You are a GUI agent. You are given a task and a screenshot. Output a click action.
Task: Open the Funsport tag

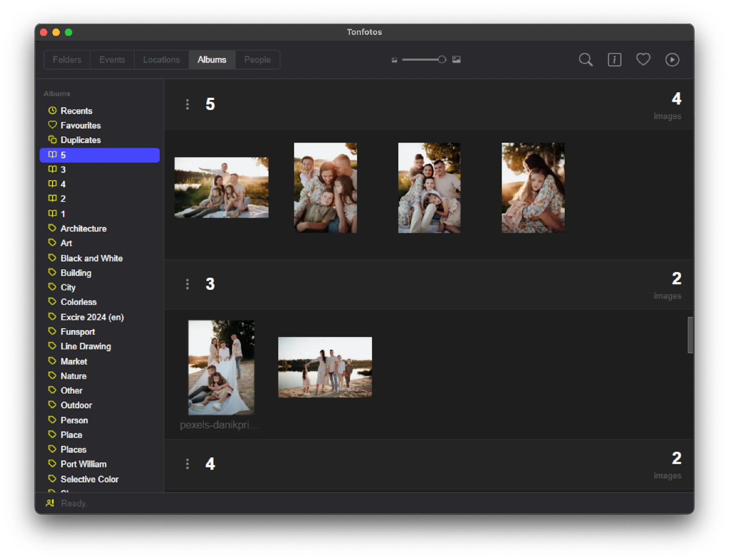(x=100, y=332)
